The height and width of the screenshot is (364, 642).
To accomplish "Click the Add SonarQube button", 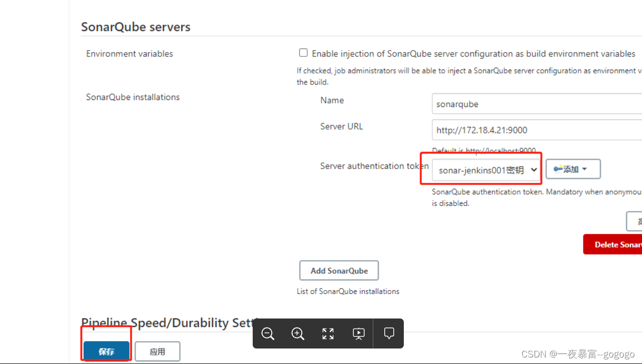I will (339, 270).
